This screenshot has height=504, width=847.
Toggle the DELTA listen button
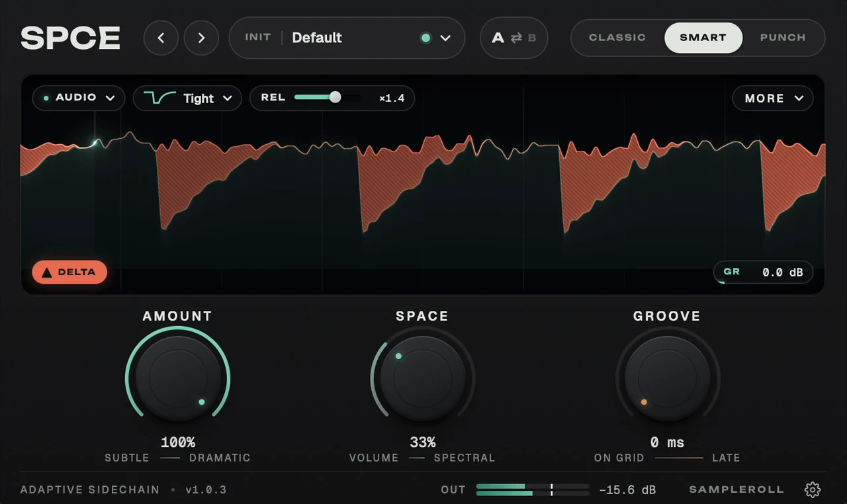coord(69,272)
